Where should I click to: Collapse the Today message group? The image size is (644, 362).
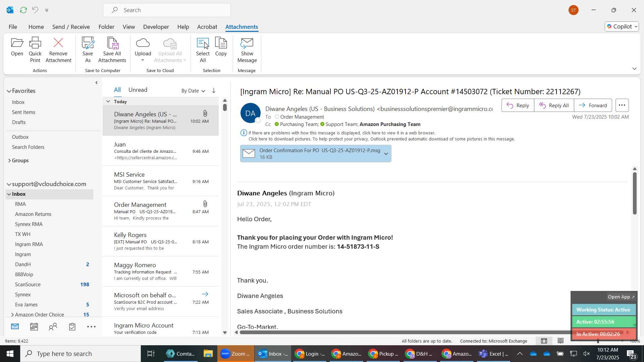[x=108, y=101]
